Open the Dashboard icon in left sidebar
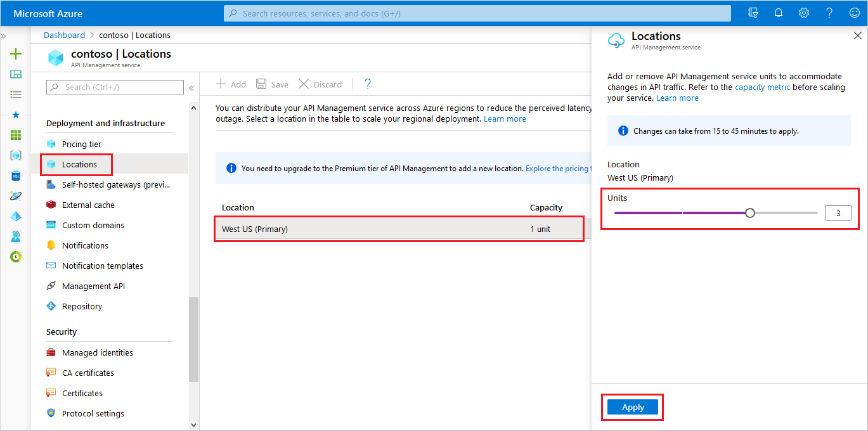 coord(15,74)
